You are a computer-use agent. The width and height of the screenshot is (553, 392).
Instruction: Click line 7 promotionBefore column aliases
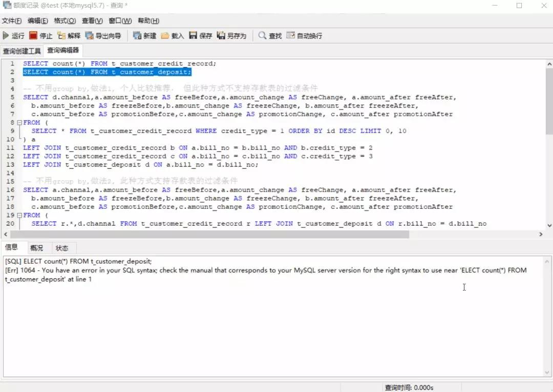pyautogui.click(x=242, y=114)
